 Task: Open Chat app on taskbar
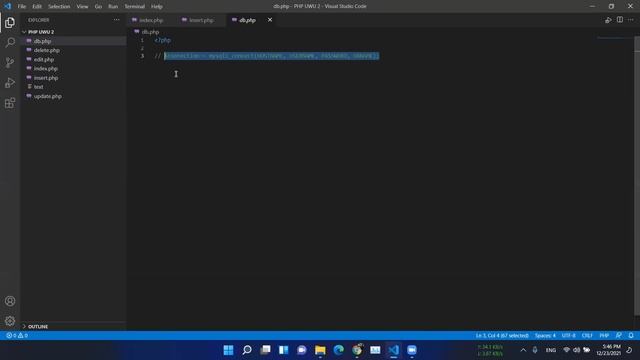point(302,350)
